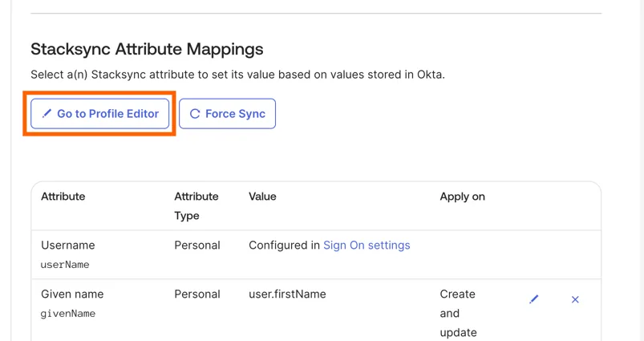Click the Create and update cell
Viewport: 644px width, 341px height.
tap(459, 313)
